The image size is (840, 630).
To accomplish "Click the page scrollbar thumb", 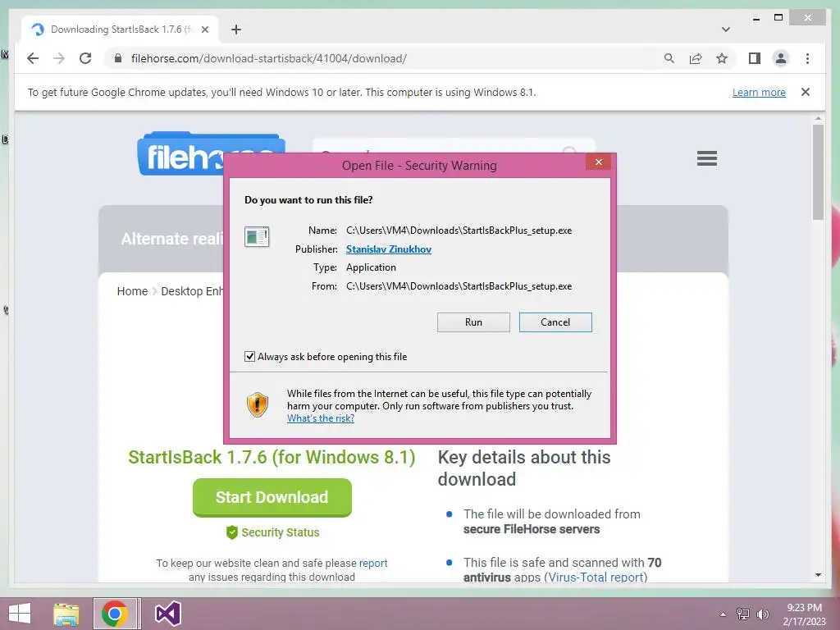I will 818,172.
